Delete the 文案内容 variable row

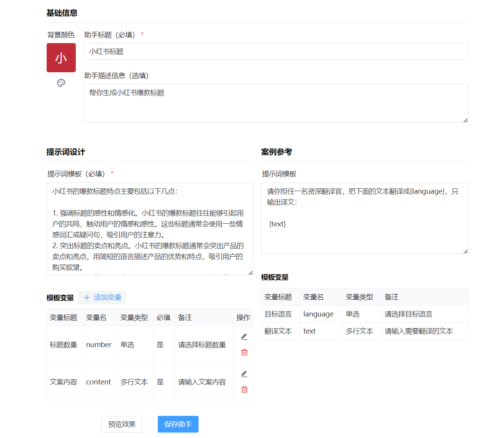pos(244,389)
